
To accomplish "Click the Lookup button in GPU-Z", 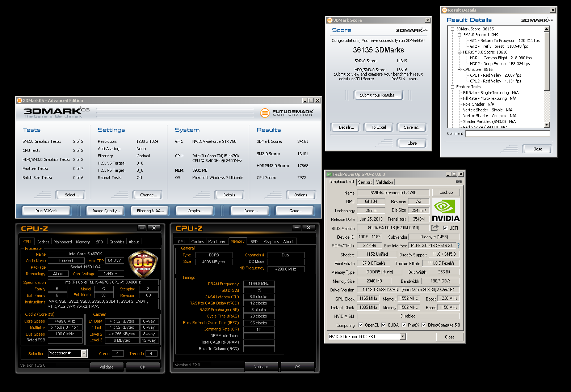I will (446, 192).
